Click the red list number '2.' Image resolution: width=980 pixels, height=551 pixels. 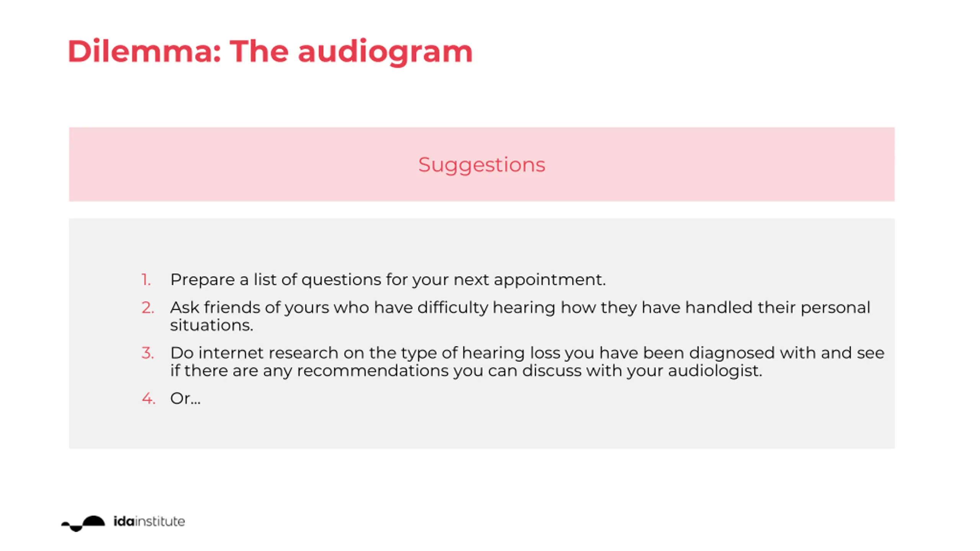[148, 308]
